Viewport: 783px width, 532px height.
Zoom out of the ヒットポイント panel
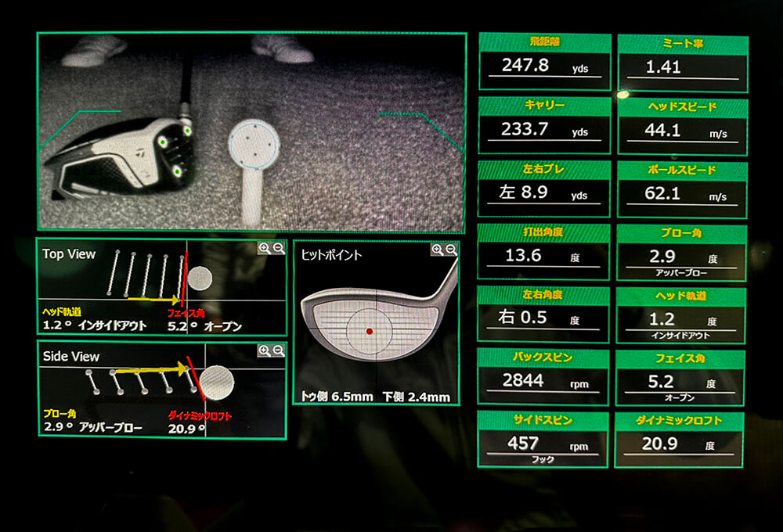tap(449, 250)
